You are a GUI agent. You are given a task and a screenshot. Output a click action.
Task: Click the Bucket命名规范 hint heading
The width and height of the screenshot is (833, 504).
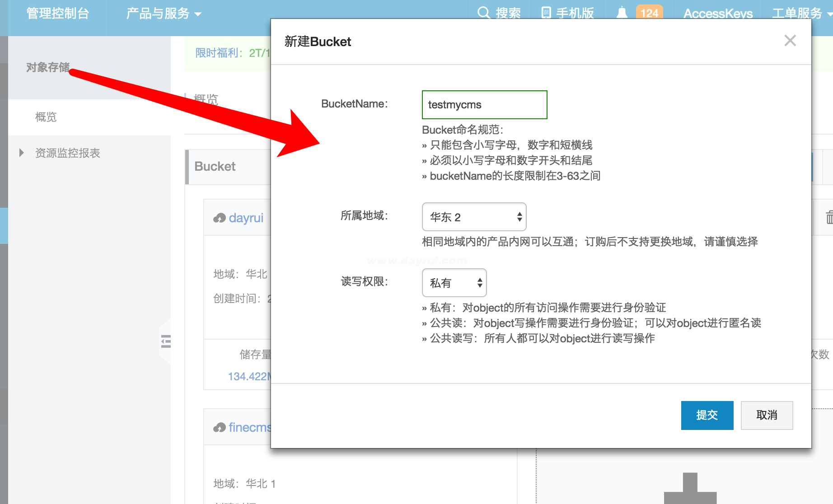pyautogui.click(x=463, y=130)
